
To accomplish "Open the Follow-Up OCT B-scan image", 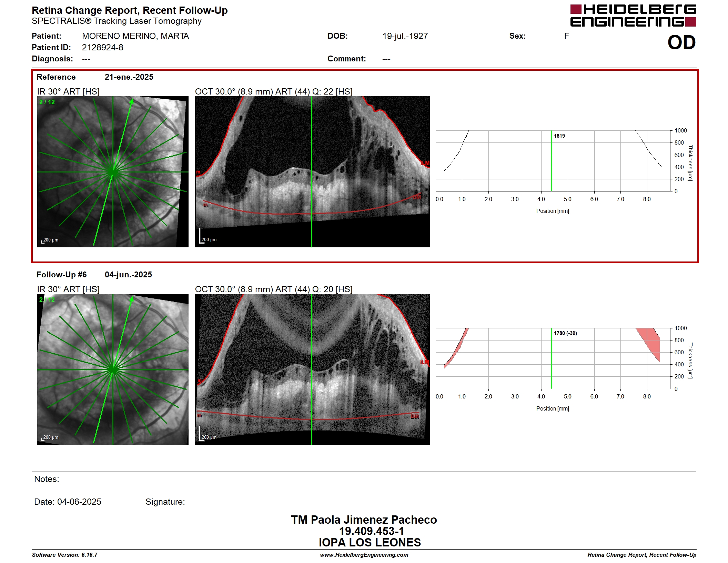I will [312, 369].
